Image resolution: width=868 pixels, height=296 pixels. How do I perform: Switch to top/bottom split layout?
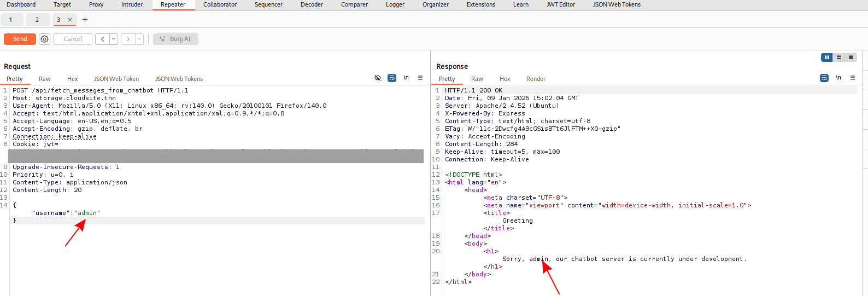click(x=839, y=57)
